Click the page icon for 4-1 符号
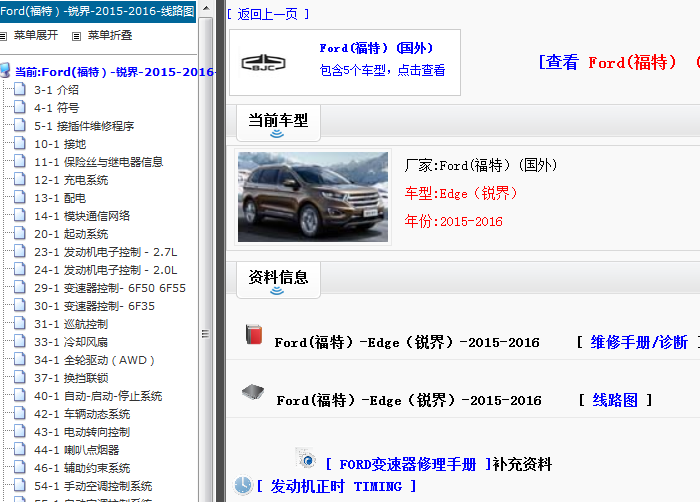700x502 pixels. point(20,107)
